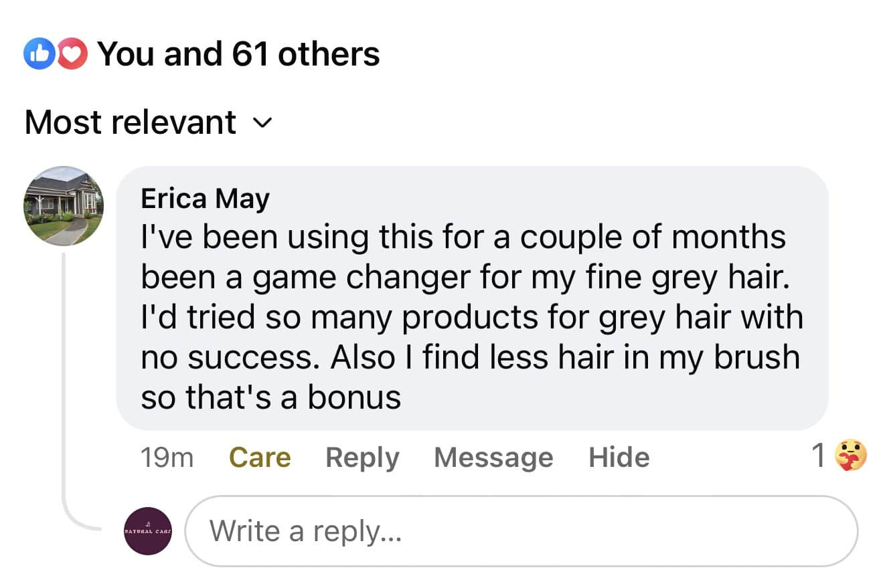This screenshot has width=883, height=588.
Task: Reply to Erica May's comment
Action: click(362, 458)
